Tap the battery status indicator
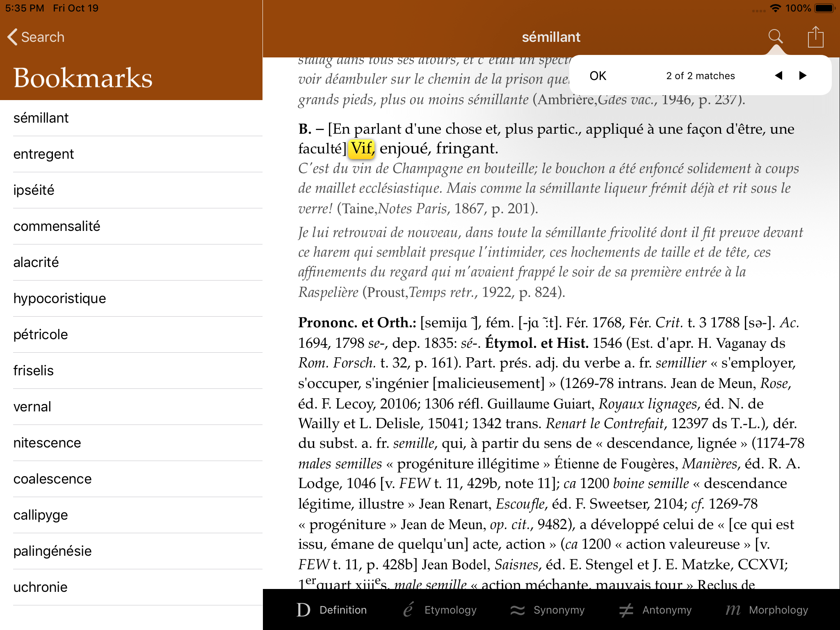This screenshot has height=630, width=840. click(x=824, y=8)
